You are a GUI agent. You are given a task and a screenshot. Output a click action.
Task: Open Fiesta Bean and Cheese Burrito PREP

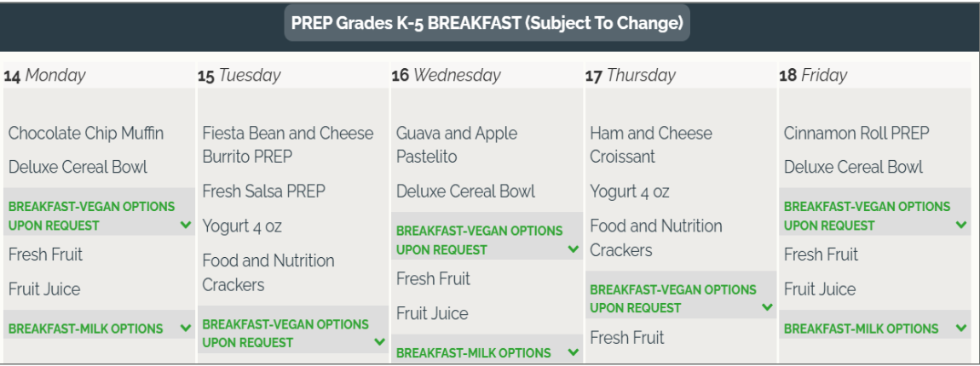(287, 145)
